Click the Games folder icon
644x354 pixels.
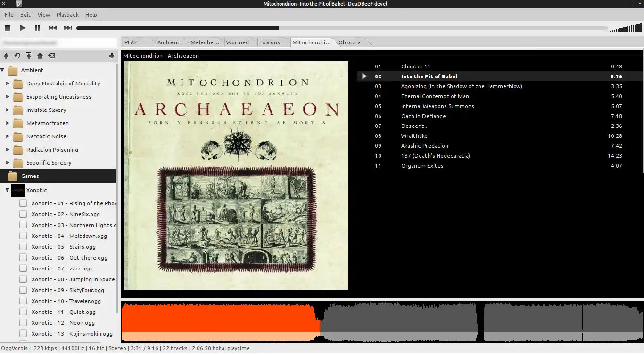point(13,176)
